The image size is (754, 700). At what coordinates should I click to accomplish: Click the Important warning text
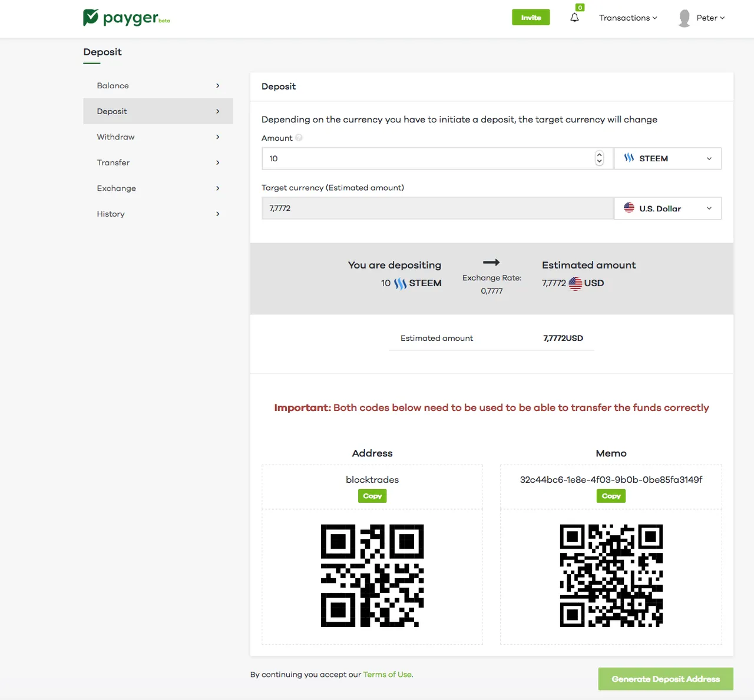click(491, 407)
